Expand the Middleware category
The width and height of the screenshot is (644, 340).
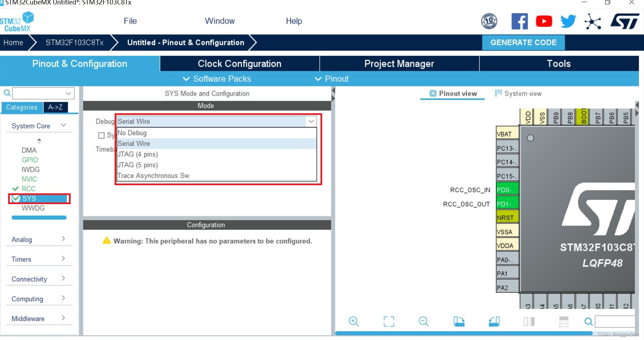tap(39, 318)
